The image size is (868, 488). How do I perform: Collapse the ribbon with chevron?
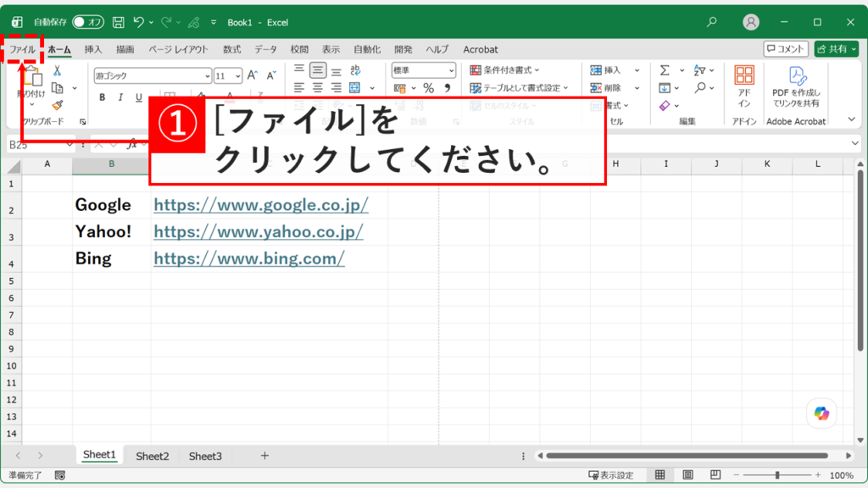(x=851, y=119)
